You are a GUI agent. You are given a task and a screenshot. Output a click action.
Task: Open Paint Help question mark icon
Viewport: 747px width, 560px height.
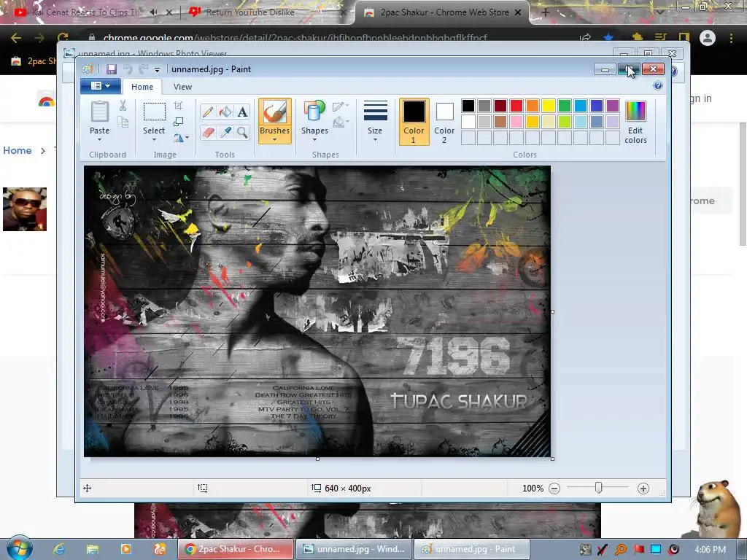658,86
